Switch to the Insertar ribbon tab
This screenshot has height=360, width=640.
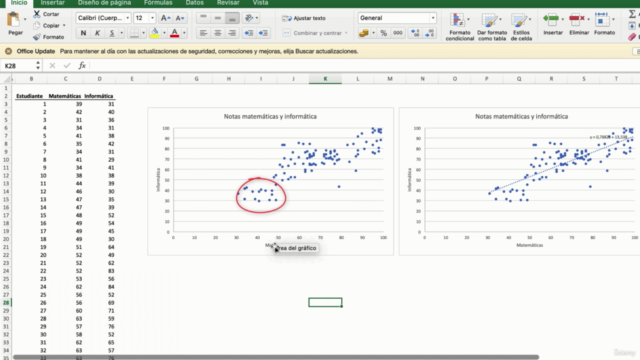click(x=53, y=3)
